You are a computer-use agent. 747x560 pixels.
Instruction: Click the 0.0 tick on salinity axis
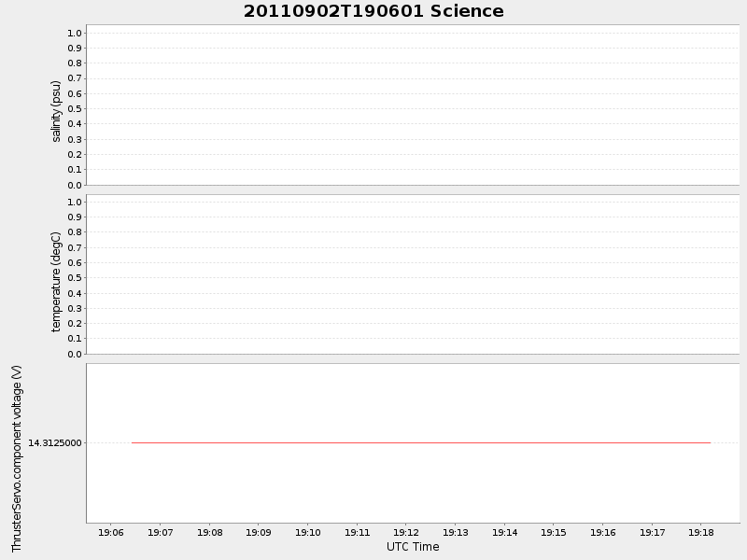click(x=75, y=185)
